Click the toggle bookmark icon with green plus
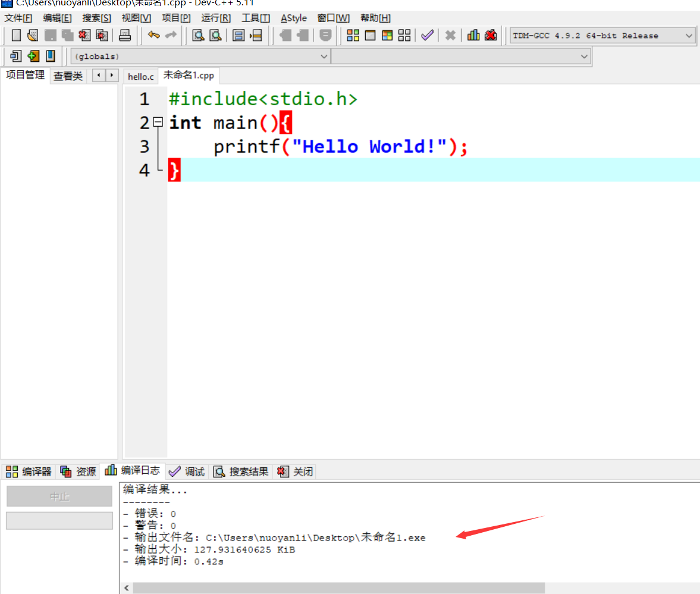This screenshot has width=700, height=594. [x=33, y=56]
